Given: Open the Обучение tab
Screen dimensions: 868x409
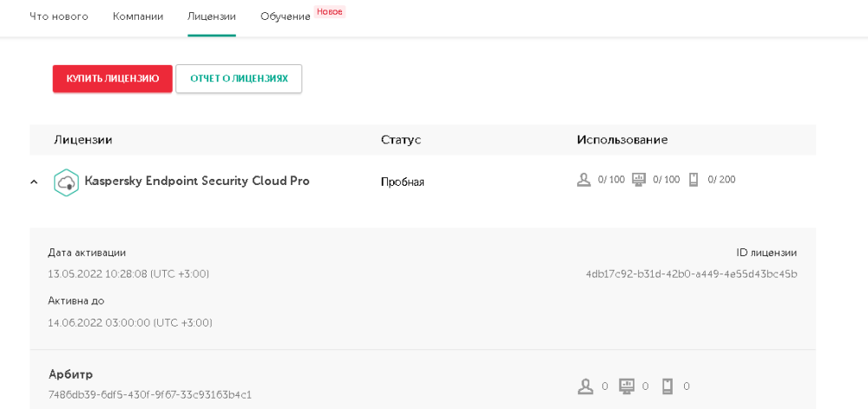Looking at the screenshot, I should coord(286,16).
